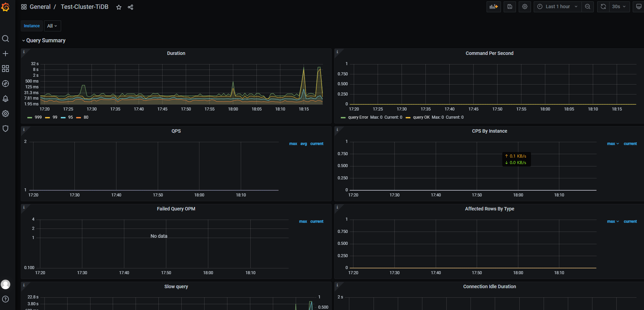Screen dimensions: 644x310
Task: Open Connection Idle Duration panel menu
Action: (489, 286)
